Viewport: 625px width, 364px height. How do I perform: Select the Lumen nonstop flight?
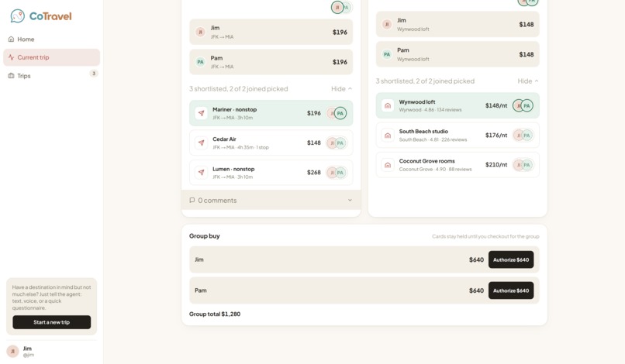click(x=271, y=173)
